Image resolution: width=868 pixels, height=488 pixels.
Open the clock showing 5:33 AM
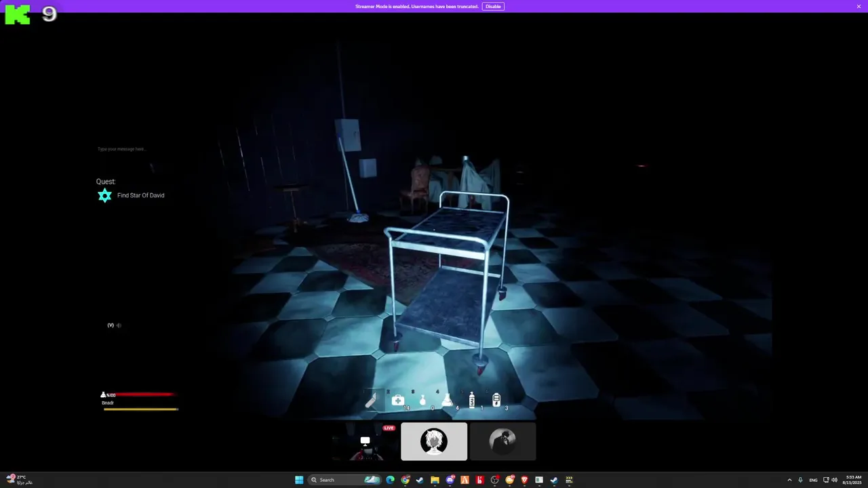(x=853, y=480)
